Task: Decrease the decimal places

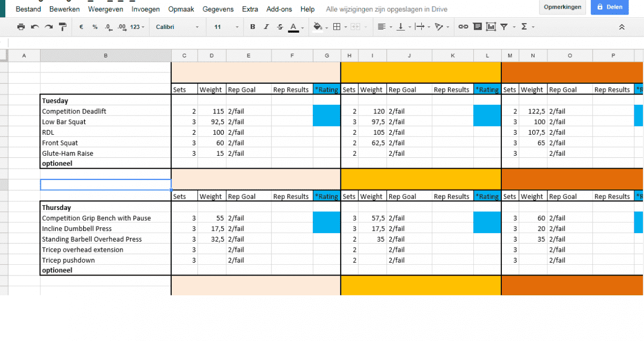Action: [107, 26]
